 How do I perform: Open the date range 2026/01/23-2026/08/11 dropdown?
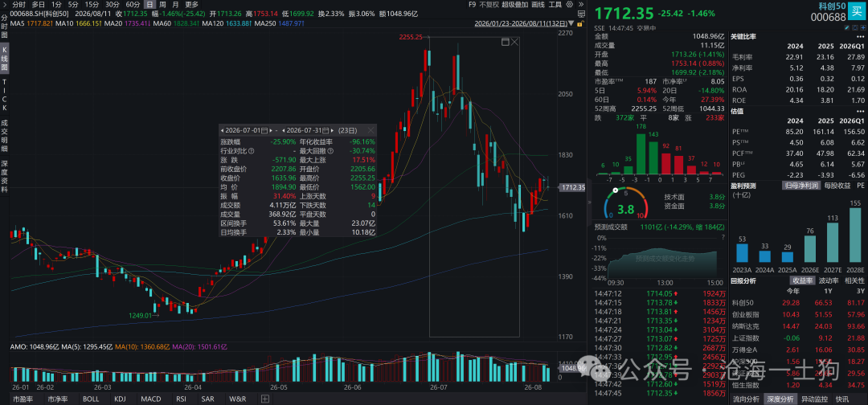coord(570,24)
